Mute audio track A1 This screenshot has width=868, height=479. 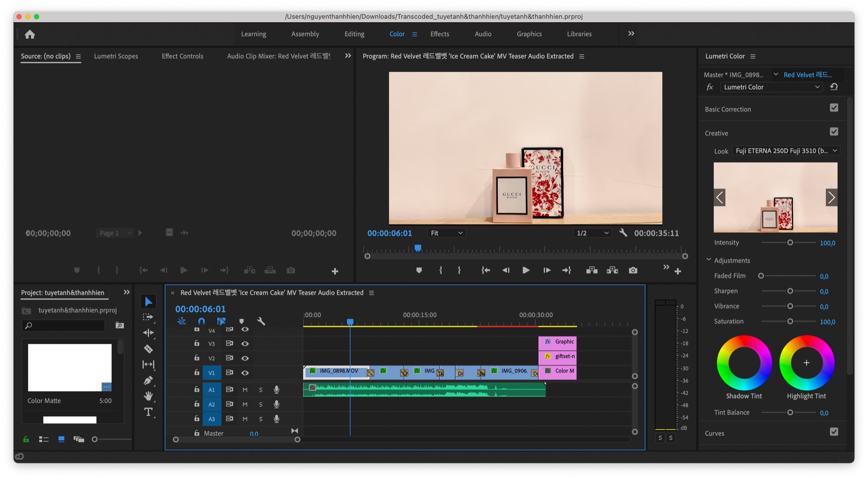[x=245, y=390]
